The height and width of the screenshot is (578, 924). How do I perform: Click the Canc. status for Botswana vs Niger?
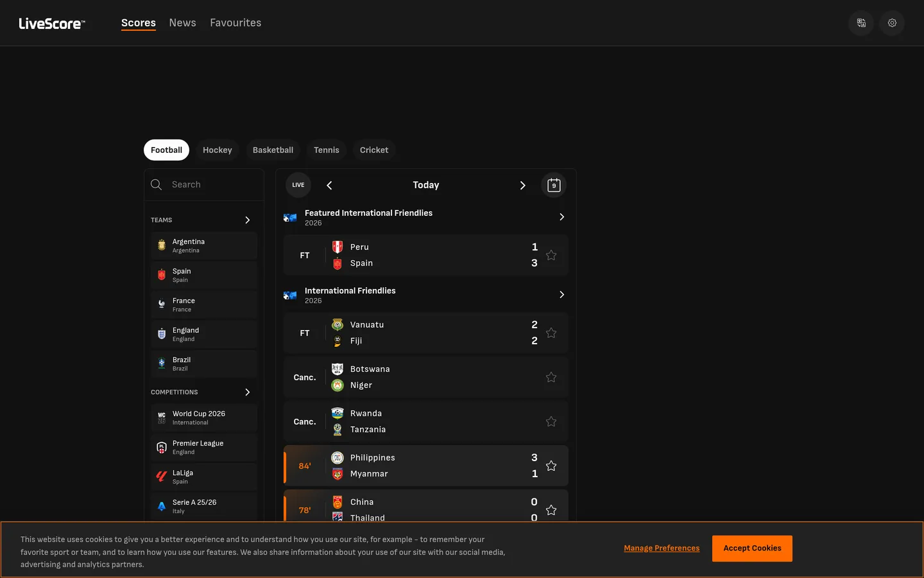coord(305,378)
